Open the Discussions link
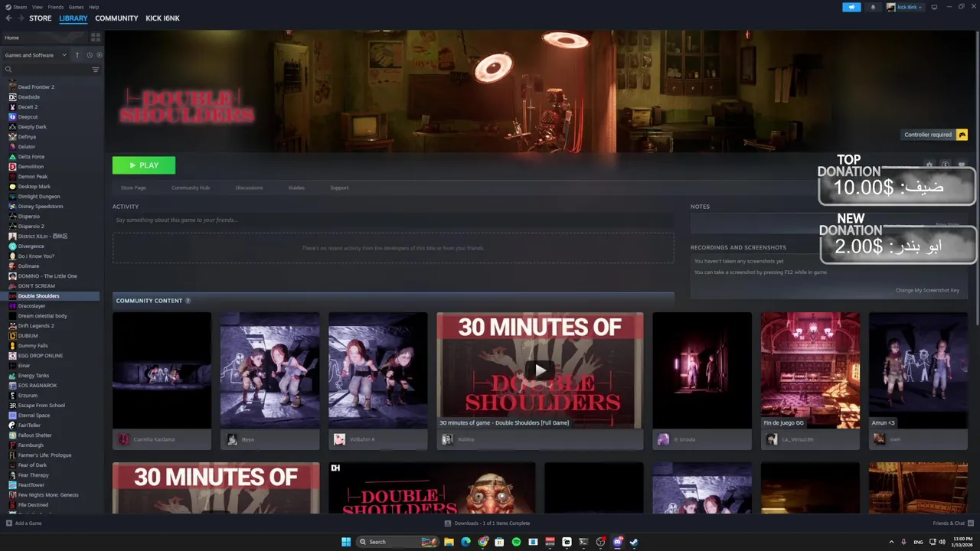This screenshot has width=980, height=551. coord(249,187)
